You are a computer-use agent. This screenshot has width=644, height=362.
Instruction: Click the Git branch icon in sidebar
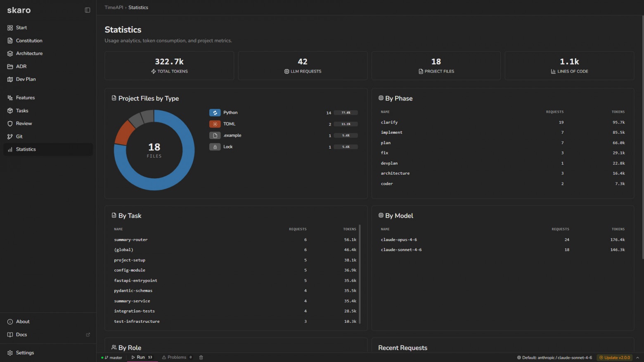pyautogui.click(x=10, y=137)
